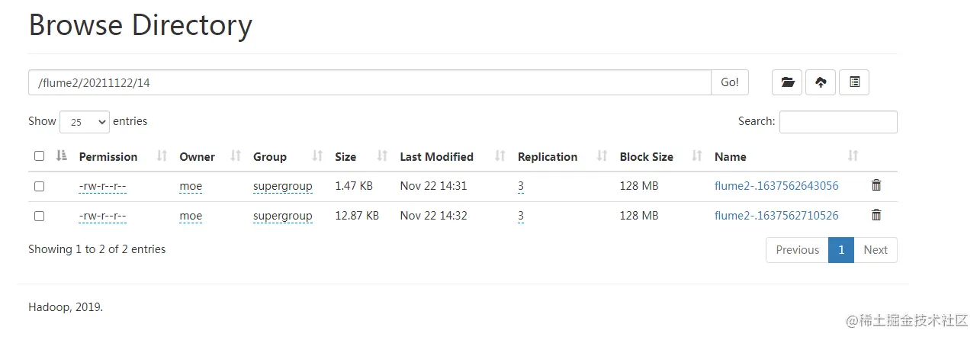Focus the Search input field
The height and width of the screenshot is (340, 980).
838,122
